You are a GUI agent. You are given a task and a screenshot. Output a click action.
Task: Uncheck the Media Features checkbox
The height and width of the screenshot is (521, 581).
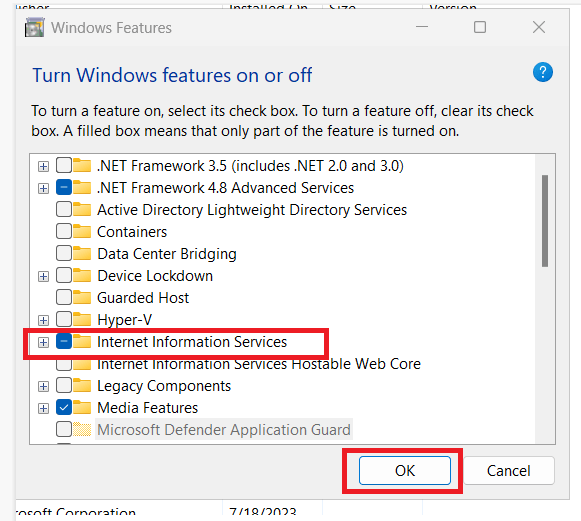pos(64,407)
